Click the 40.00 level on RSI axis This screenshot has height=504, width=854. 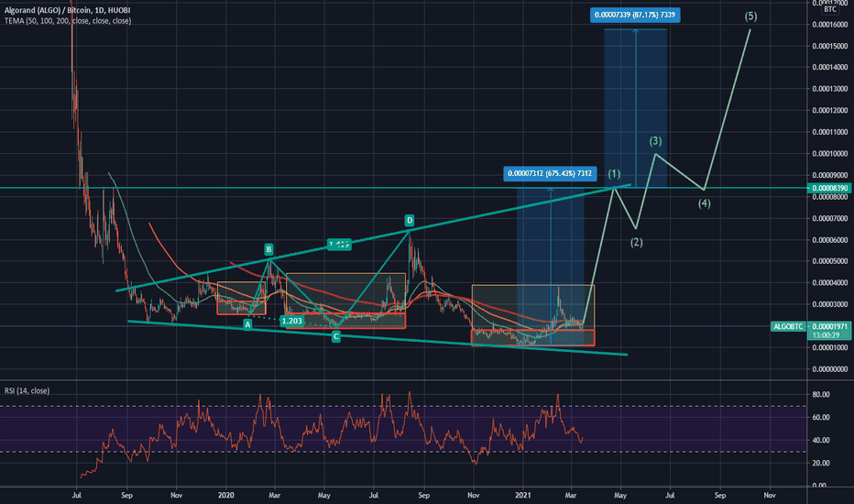(821, 440)
